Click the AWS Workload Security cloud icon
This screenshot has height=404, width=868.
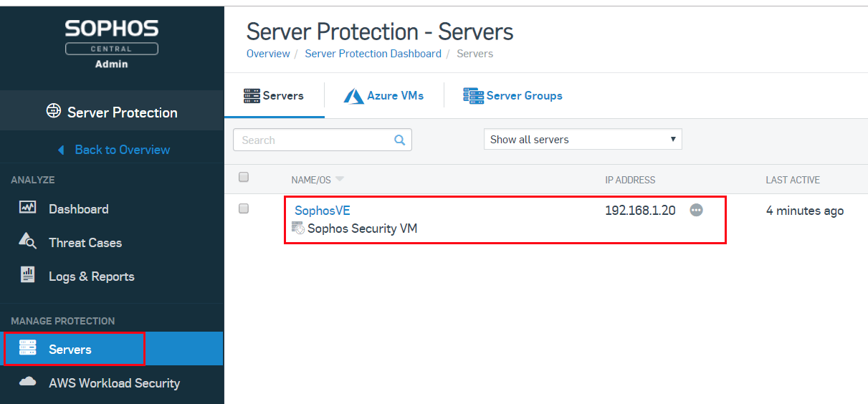pos(27,382)
